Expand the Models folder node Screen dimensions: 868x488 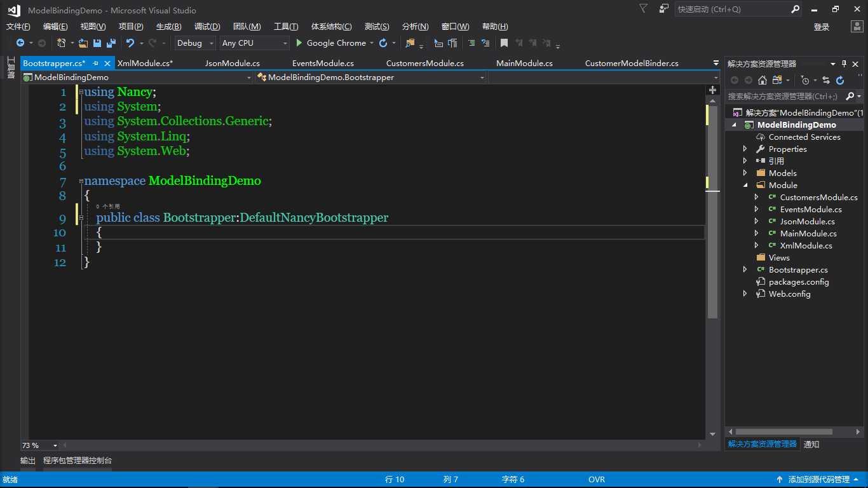pos(745,173)
